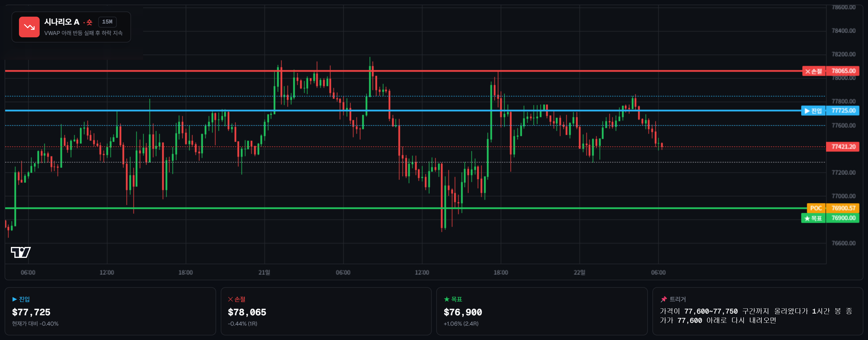
Task: Click the 76900.00 target price label
Action: coord(843,218)
